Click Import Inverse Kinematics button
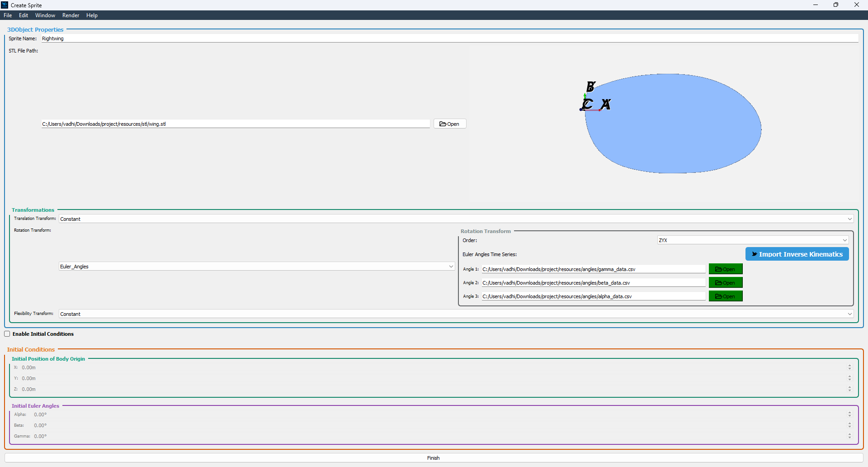The height and width of the screenshot is (467, 868). [797, 254]
